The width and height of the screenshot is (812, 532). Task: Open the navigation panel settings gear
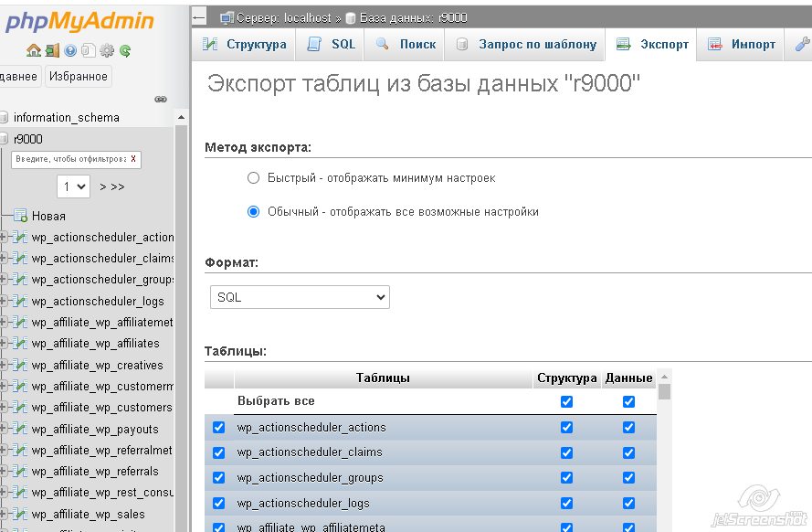[107, 51]
